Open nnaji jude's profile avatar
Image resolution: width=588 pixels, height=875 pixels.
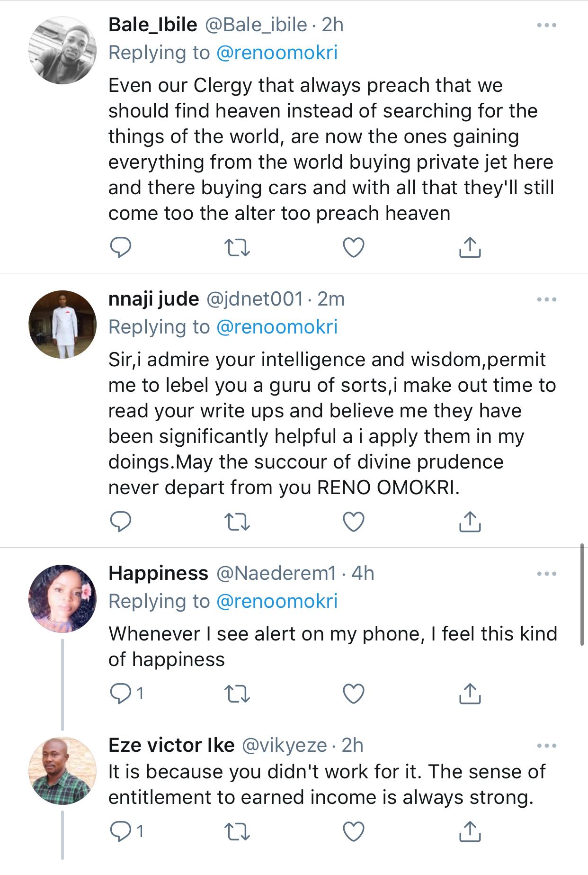click(x=62, y=325)
